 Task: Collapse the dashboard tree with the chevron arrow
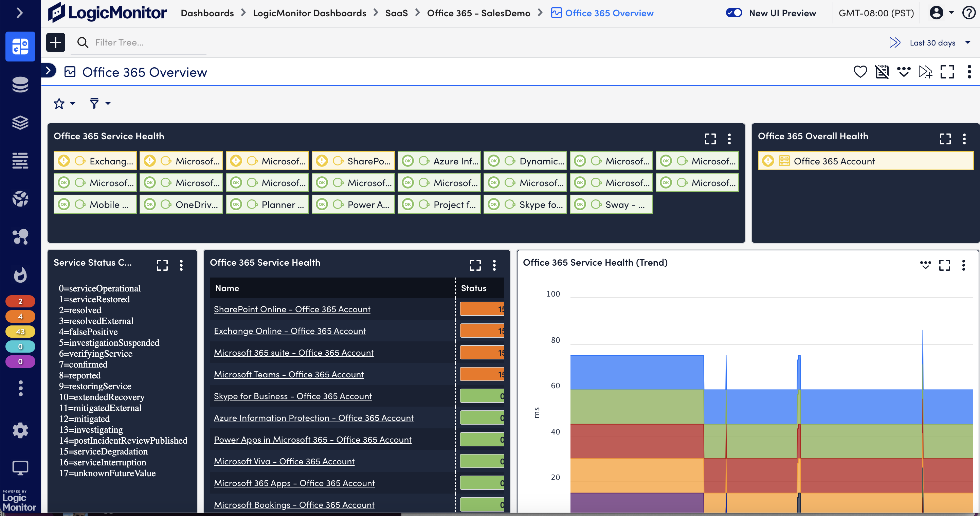48,71
